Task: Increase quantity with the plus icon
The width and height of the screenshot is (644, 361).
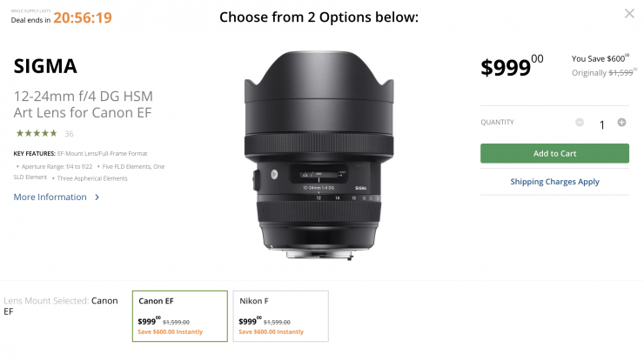Action: (x=621, y=123)
